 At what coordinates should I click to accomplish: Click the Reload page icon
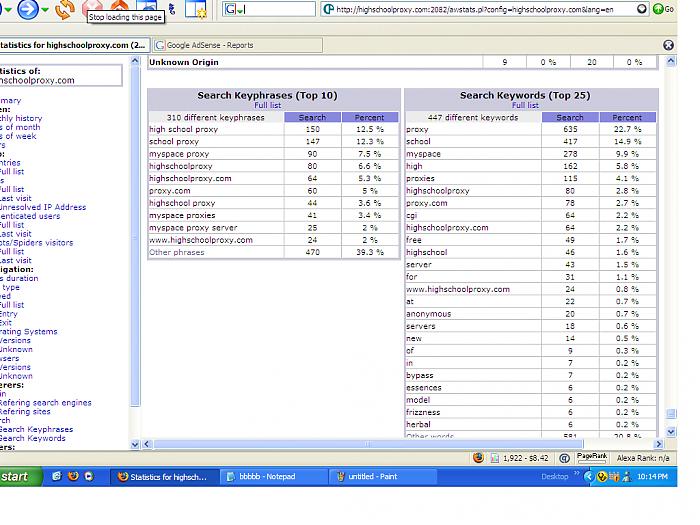[65, 9]
